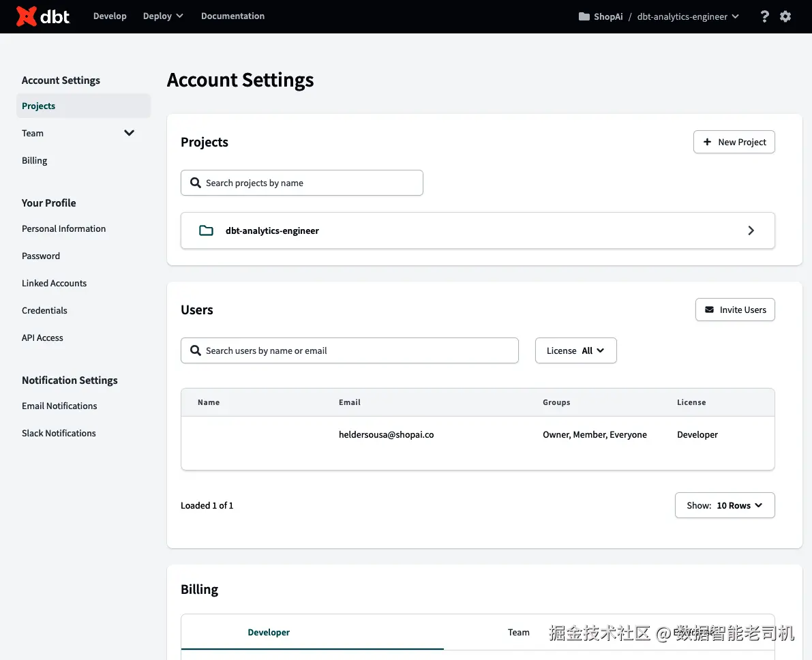
Task: Click the Loaded 1 of 1 text
Action: point(207,506)
